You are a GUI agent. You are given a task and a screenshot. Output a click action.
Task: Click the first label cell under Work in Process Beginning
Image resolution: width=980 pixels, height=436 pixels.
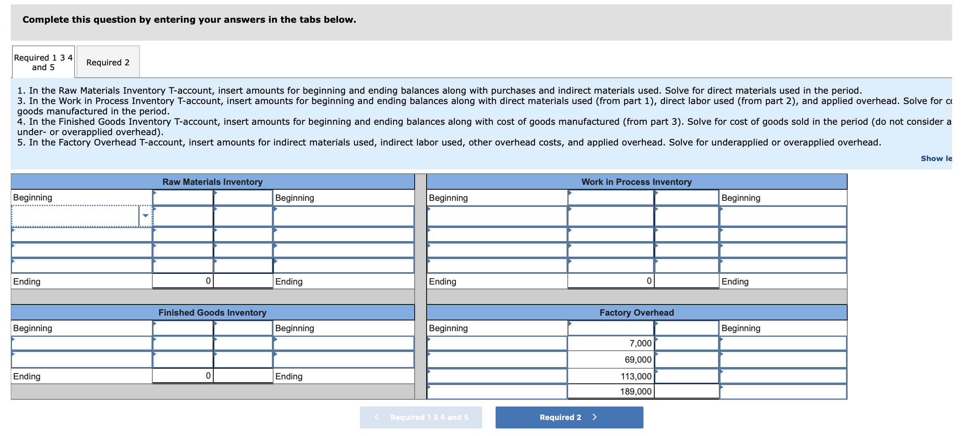(x=497, y=216)
